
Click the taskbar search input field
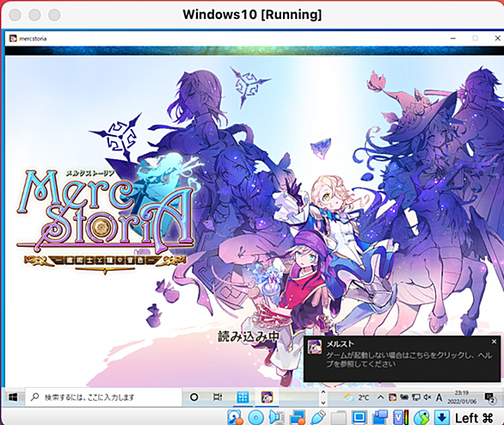coord(103,397)
